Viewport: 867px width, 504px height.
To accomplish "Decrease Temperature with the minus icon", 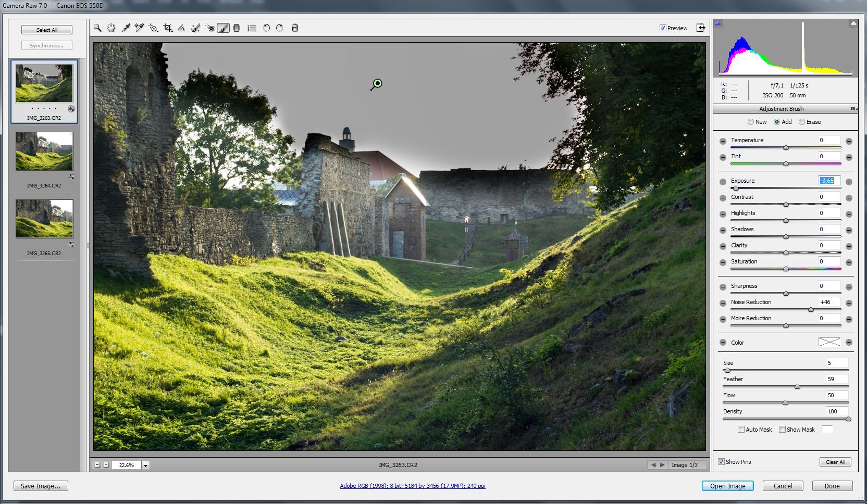I will click(723, 141).
